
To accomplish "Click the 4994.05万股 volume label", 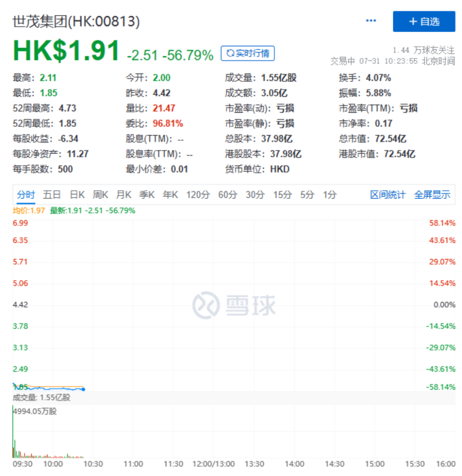I will [x=35, y=411].
